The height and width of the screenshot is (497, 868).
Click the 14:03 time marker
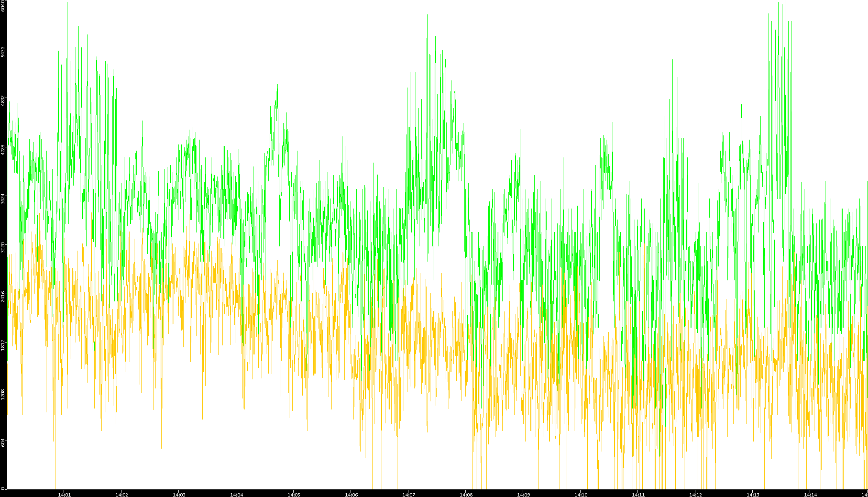coord(179,494)
